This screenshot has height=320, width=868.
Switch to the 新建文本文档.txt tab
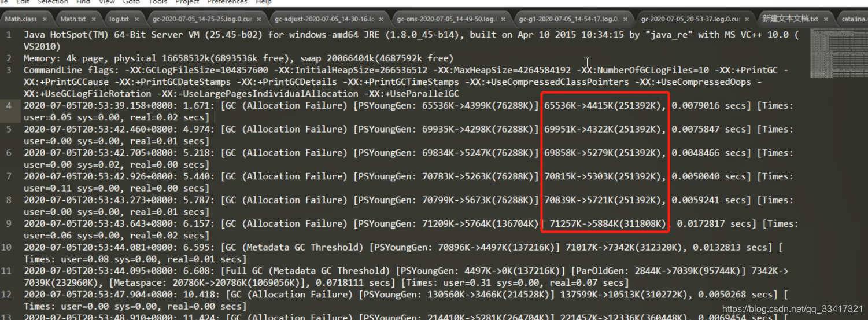click(x=790, y=19)
